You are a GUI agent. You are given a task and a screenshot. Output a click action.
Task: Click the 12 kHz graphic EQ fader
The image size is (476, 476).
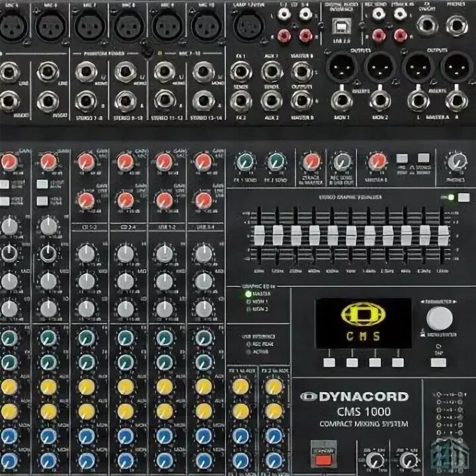click(x=443, y=235)
